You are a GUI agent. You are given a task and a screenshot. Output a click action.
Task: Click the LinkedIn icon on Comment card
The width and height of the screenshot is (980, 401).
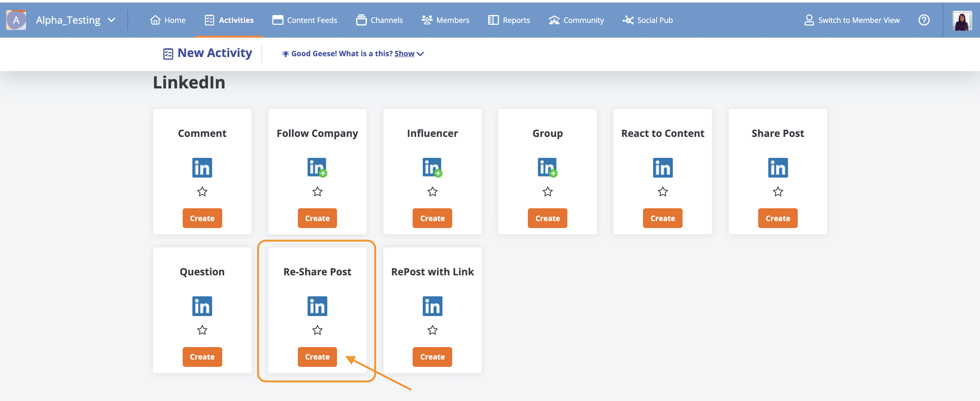point(202,168)
